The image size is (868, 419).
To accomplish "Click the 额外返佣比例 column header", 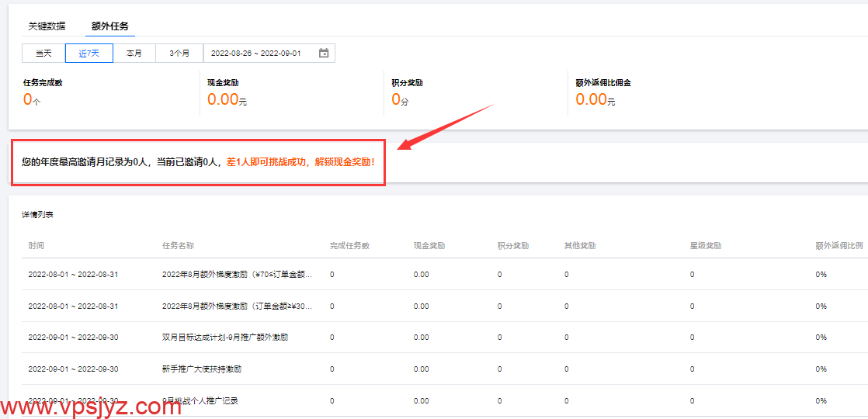I will coord(838,245).
